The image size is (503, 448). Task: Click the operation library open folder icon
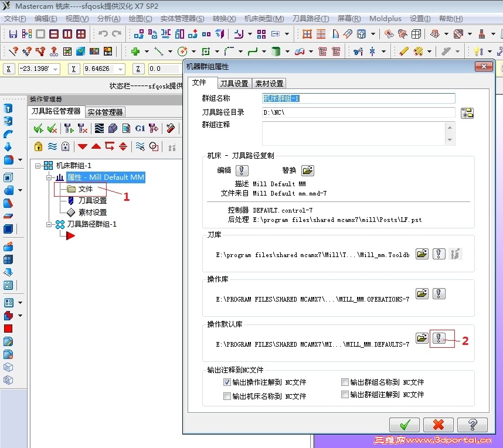[422, 293]
